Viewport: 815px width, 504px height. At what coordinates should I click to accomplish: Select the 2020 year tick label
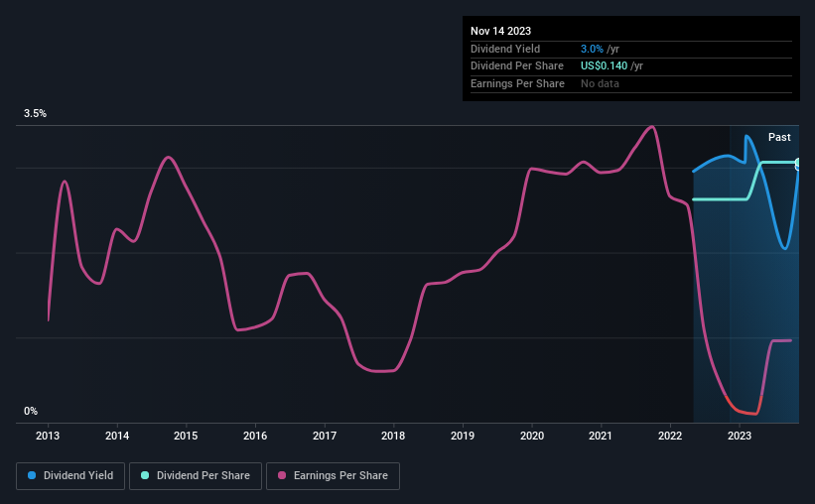pyautogui.click(x=532, y=435)
